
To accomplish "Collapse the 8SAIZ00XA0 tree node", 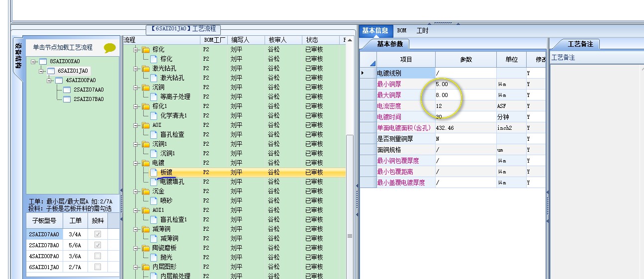I will click(33, 62).
